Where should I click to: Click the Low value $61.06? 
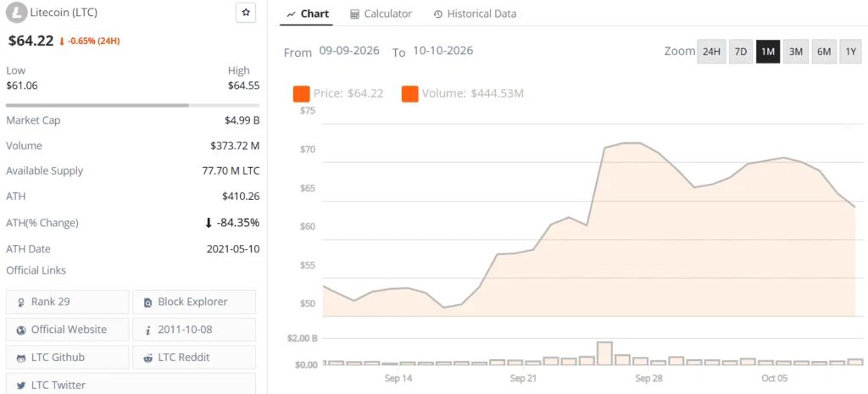(22, 86)
